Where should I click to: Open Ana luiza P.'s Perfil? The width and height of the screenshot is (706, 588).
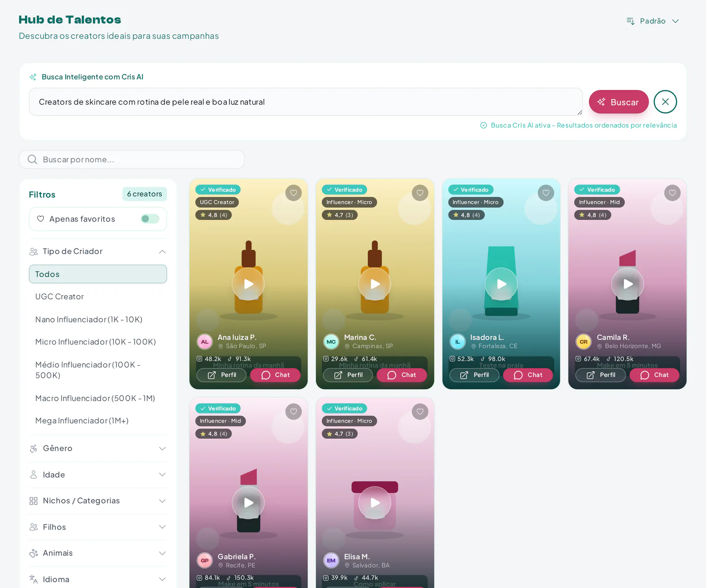tap(222, 375)
